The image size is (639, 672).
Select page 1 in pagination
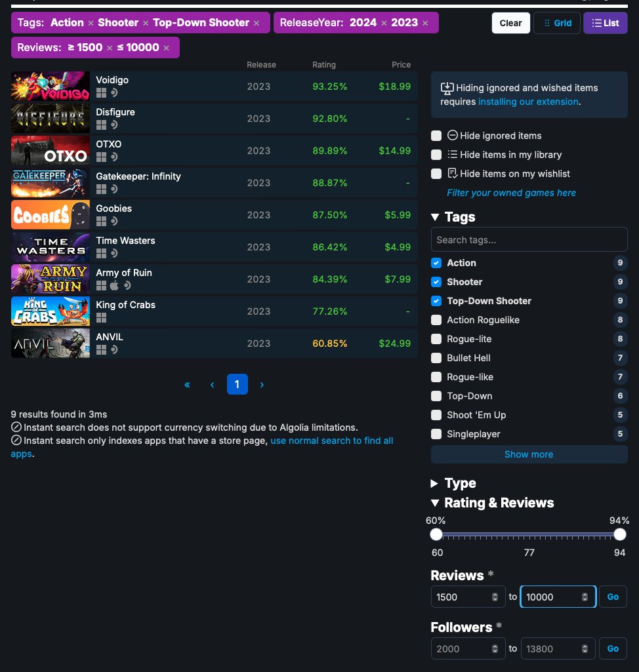(x=237, y=384)
